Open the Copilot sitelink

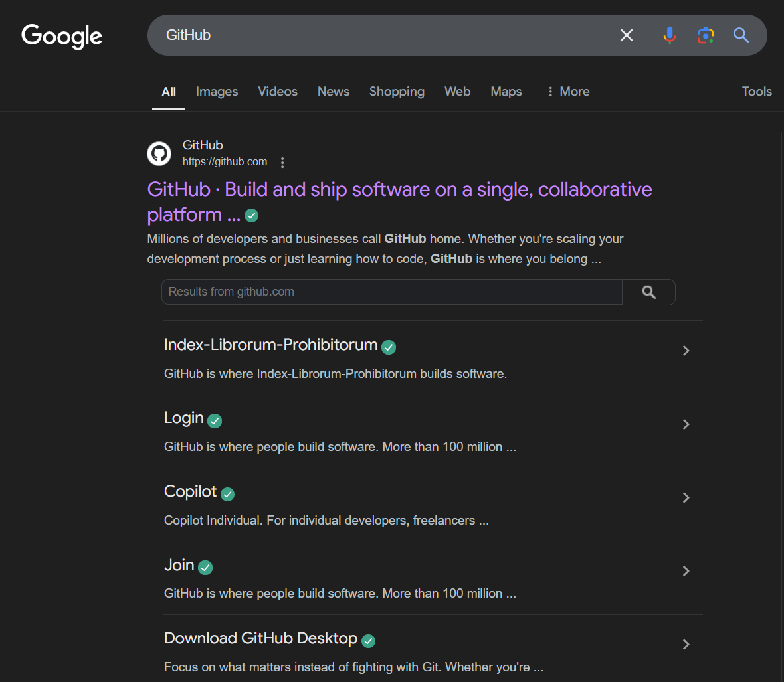(x=191, y=491)
